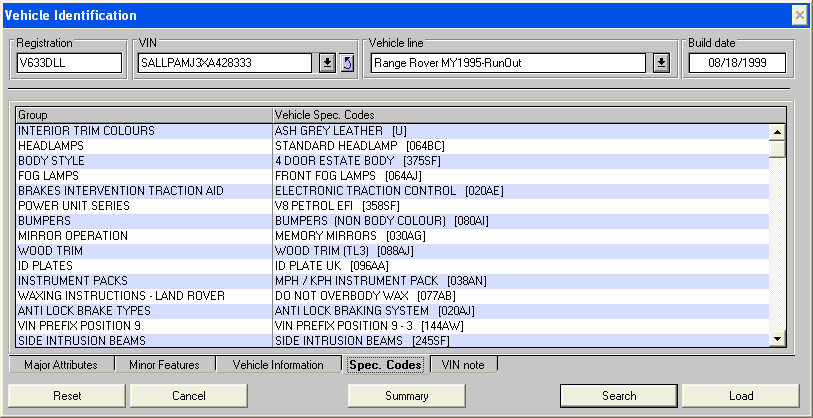
Task: Click ASH GREY LEATHER [U] value
Action: pos(341,131)
